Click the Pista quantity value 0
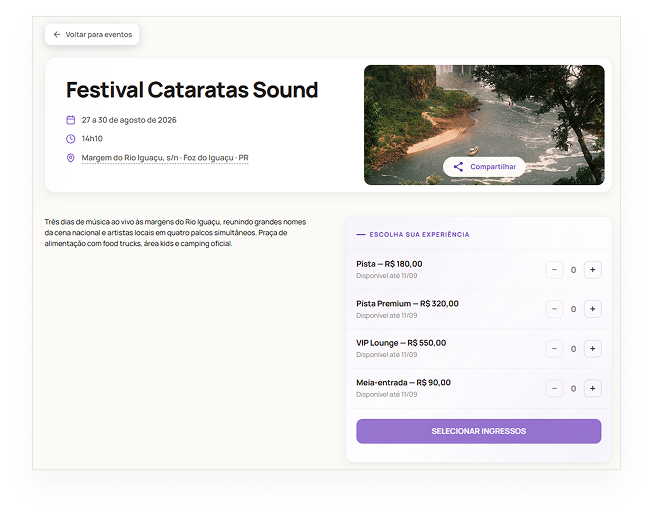 point(573,270)
